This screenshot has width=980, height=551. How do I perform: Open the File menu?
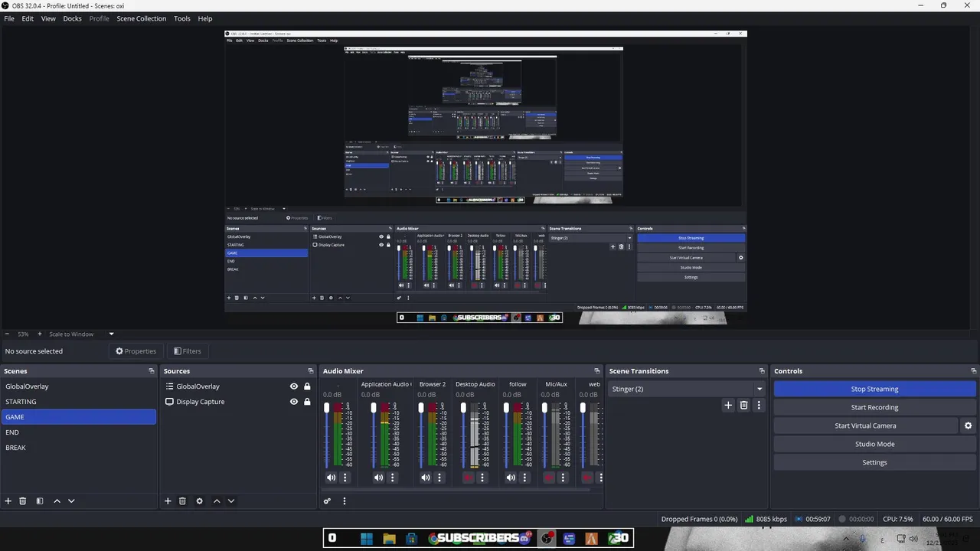point(9,18)
